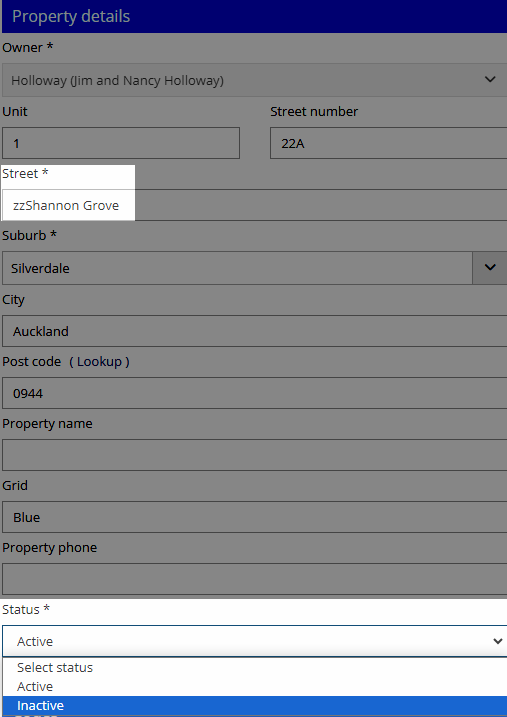Click the Post code field showing 0944
This screenshot has height=717, width=507.
point(254,393)
